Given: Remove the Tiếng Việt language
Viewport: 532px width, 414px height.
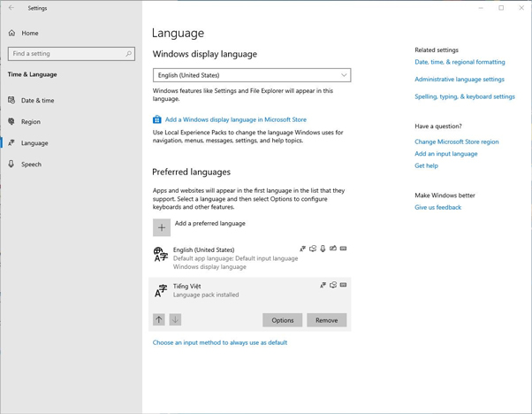Looking at the screenshot, I should (x=326, y=320).
